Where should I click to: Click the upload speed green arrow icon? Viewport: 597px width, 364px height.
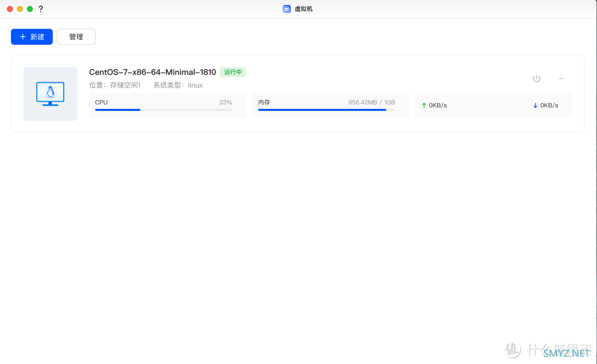424,105
